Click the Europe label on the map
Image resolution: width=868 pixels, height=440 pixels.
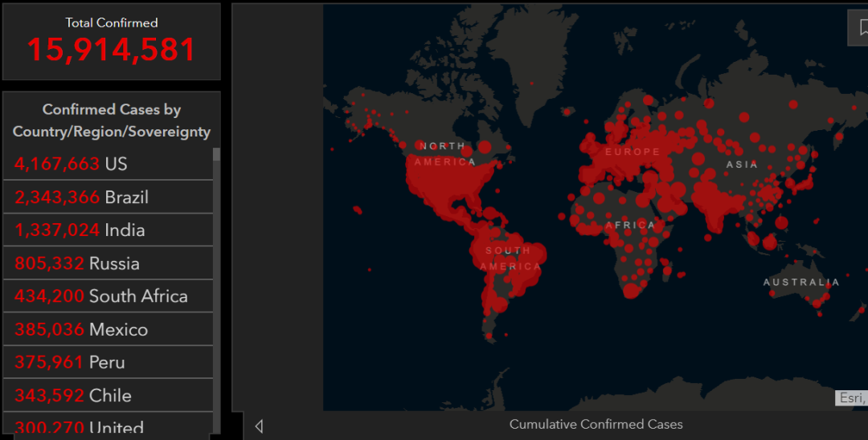pos(633,152)
